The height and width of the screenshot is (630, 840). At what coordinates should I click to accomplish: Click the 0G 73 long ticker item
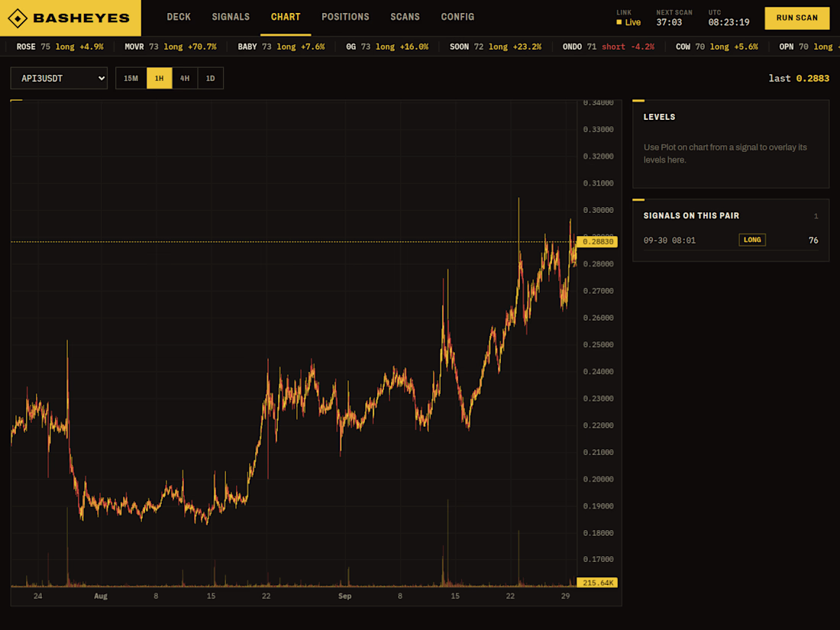point(387,47)
